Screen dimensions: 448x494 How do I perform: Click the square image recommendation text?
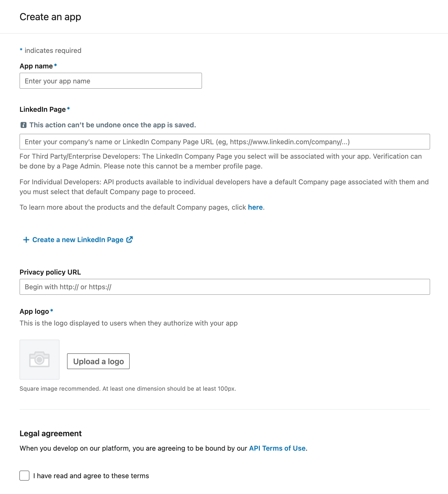pos(128,388)
